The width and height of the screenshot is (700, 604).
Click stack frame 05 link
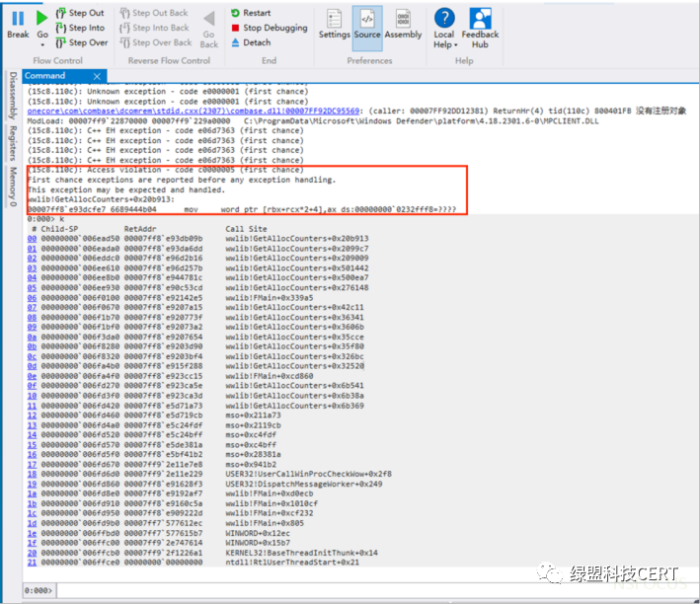click(32, 287)
